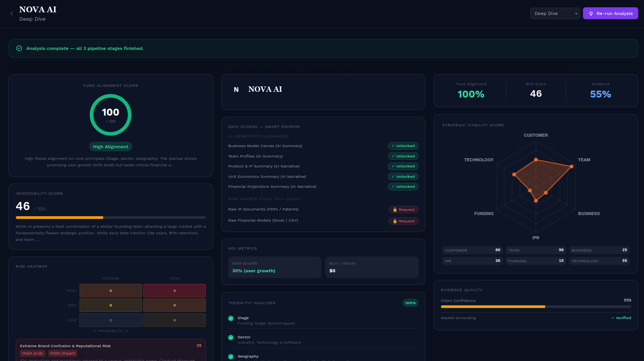Click the CUSTOMER score chip showing 60
The height and width of the screenshot is (361, 644).
[472, 250]
